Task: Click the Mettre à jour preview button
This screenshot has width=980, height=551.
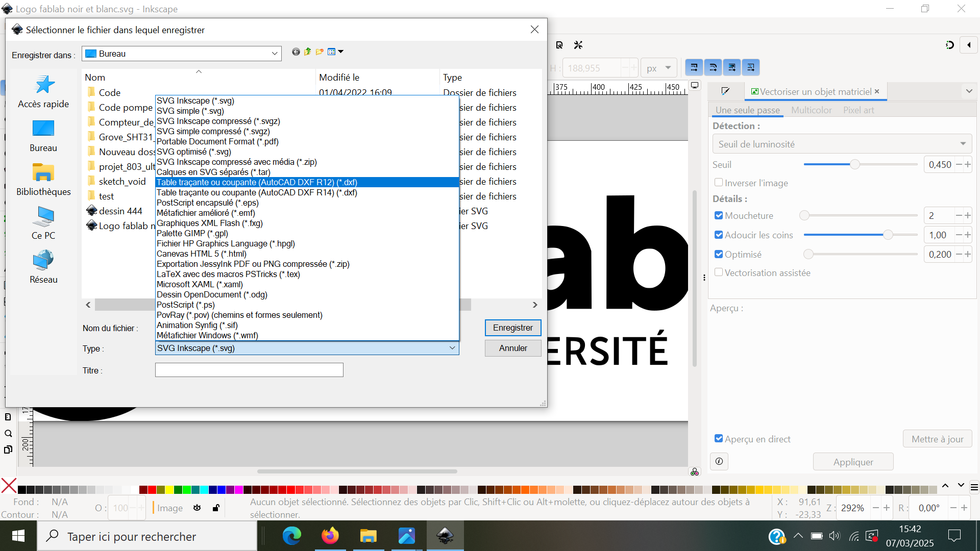Action: click(x=937, y=439)
